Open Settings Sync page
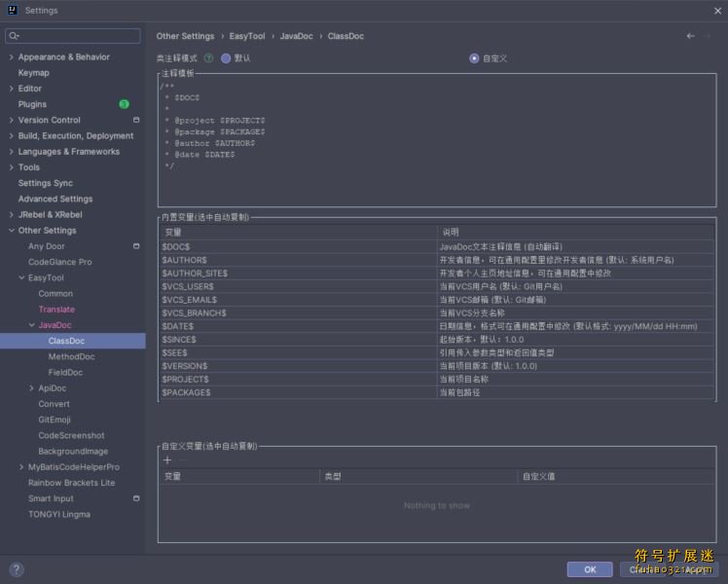728x584 pixels. pos(46,183)
